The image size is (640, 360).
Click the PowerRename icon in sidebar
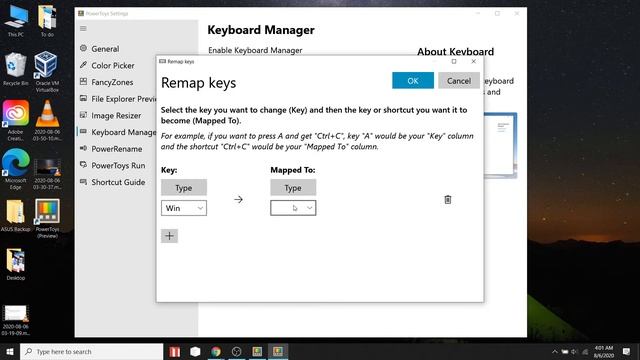point(83,148)
